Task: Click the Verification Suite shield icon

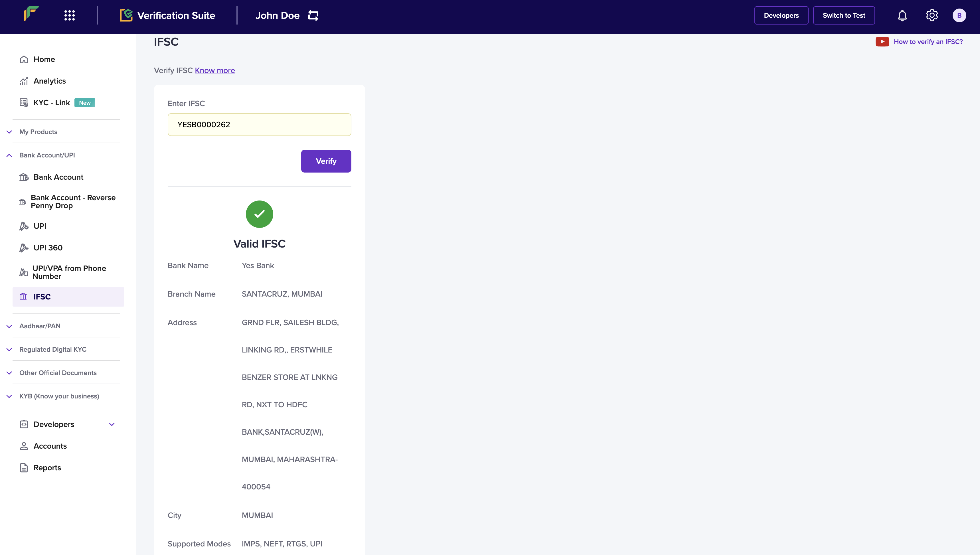Action: click(126, 15)
